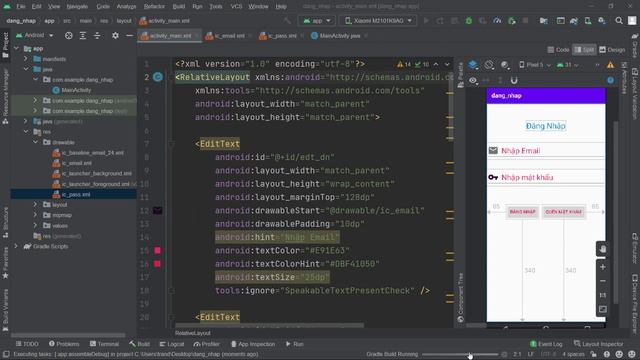Switch to ic_email.xml editor tab
The image size is (640, 360).
226,36
